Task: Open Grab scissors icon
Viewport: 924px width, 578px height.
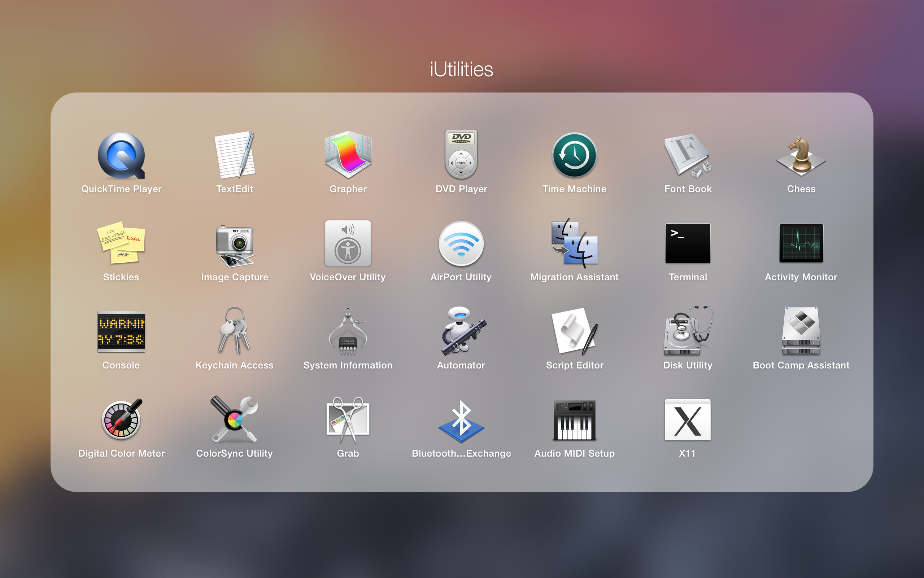Action: [x=348, y=420]
